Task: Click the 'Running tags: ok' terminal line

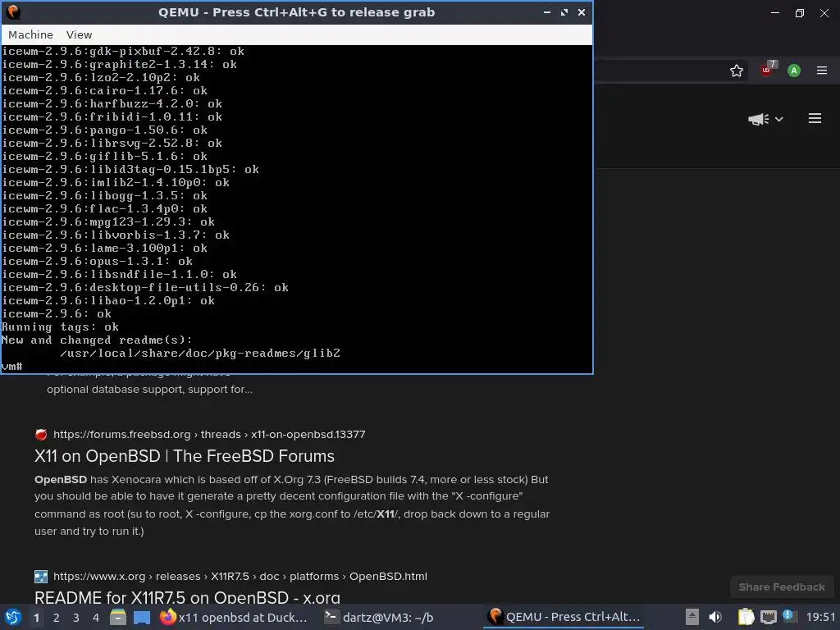Action: point(60,326)
